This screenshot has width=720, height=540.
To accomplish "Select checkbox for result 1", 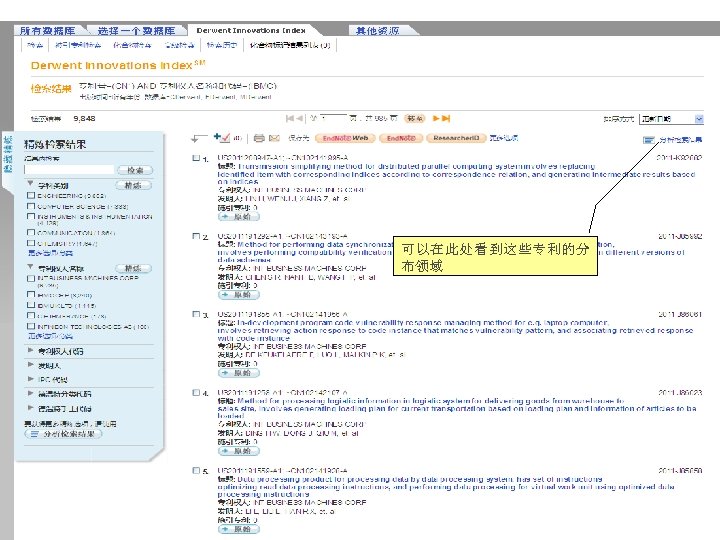I will tap(196, 158).
